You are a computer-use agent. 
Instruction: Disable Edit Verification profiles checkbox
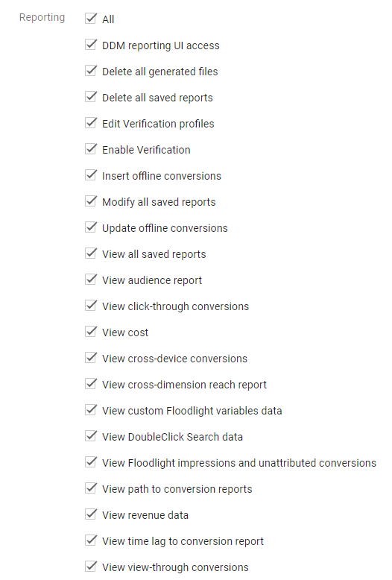[91, 123]
